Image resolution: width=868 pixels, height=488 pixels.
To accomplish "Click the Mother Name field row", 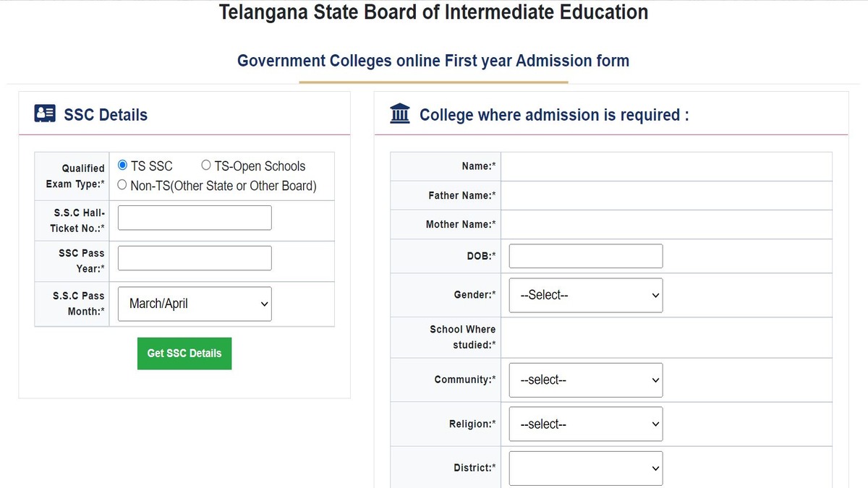I will point(611,224).
